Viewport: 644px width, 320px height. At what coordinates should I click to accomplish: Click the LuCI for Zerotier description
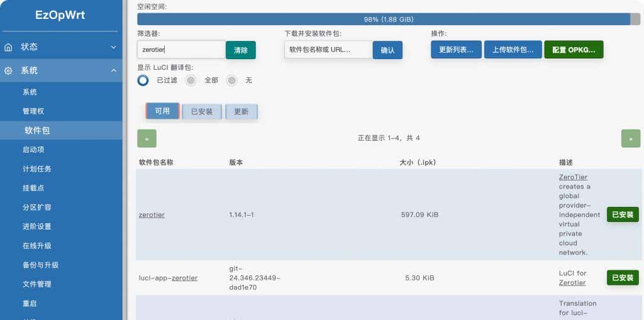point(572,278)
